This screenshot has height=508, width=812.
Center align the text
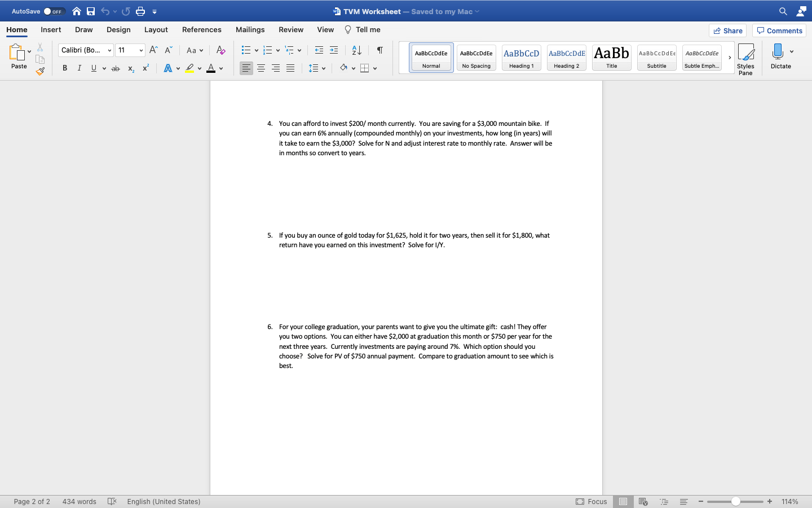tap(261, 68)
